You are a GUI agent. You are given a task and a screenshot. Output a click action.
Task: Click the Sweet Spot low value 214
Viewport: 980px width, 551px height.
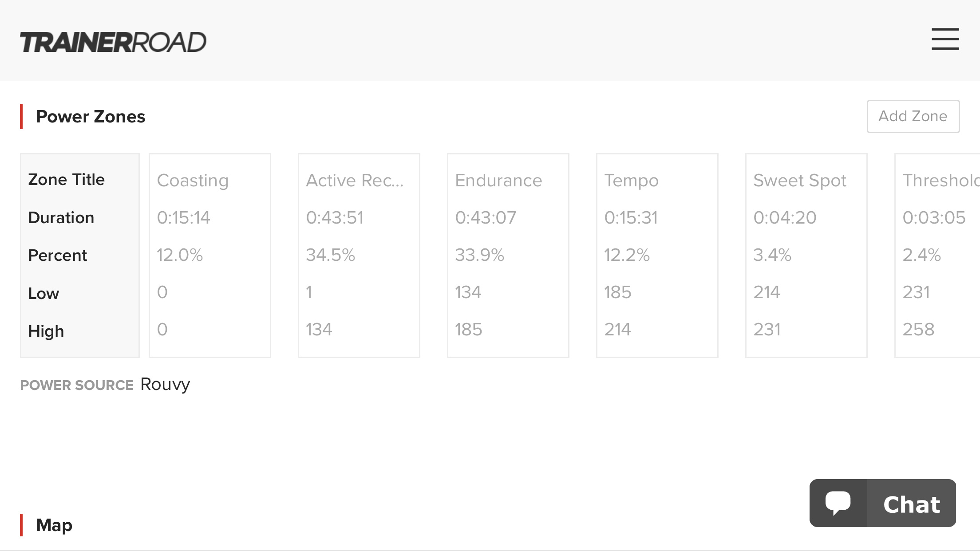[767, 292]
